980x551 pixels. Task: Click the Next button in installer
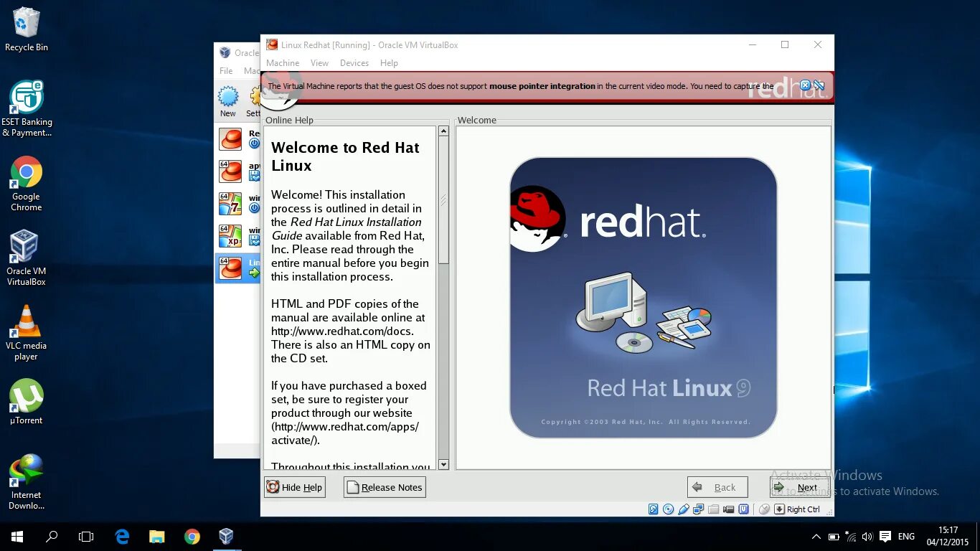click(x=800, y=487)
